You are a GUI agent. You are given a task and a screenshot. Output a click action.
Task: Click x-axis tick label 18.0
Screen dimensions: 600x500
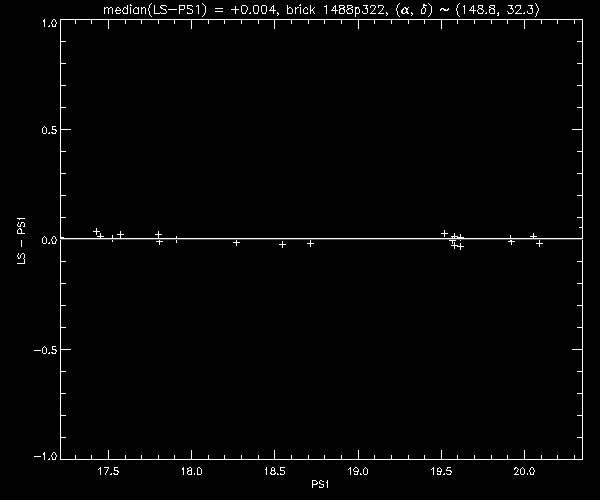pyautogui.click(x=191, y=471)
